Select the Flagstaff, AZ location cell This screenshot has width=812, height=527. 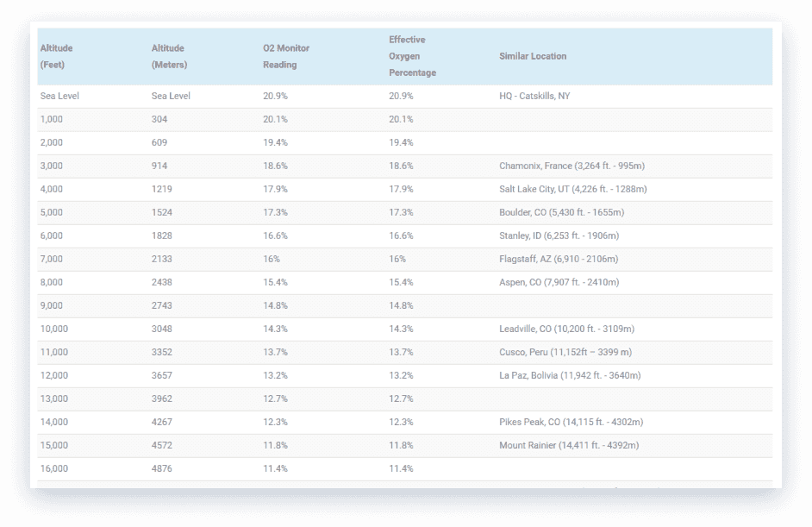coord(558,259)
